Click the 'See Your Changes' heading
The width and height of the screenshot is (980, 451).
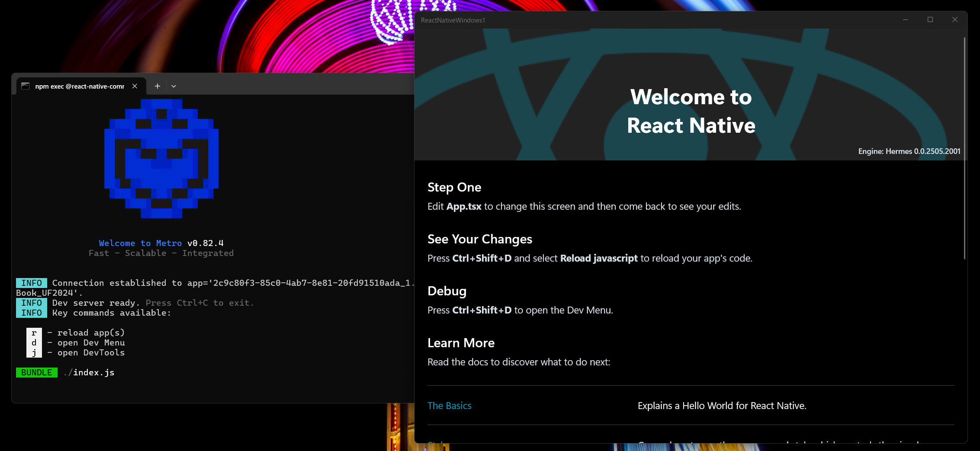point(480,239)
